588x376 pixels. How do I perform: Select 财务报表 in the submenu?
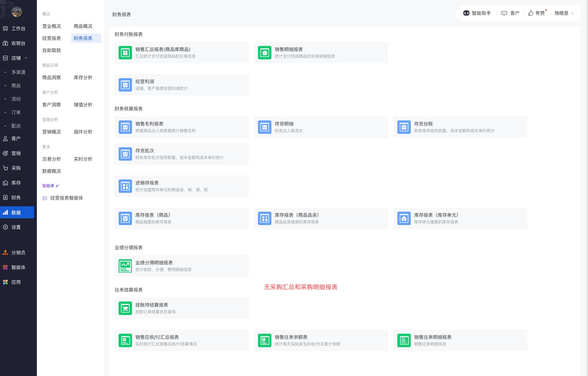(83, 38)
